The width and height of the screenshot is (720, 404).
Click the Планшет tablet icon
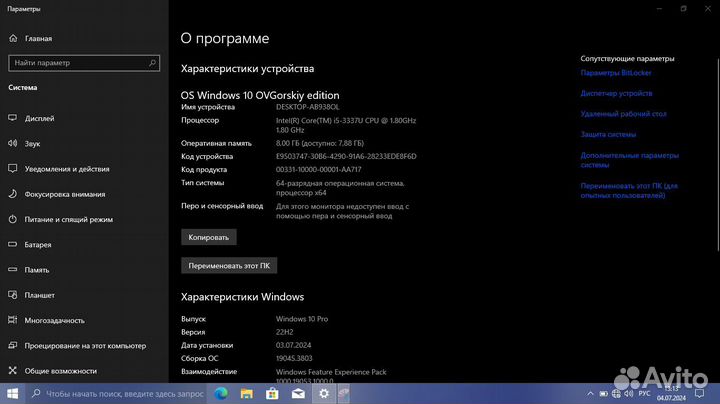tap(13, 295)
